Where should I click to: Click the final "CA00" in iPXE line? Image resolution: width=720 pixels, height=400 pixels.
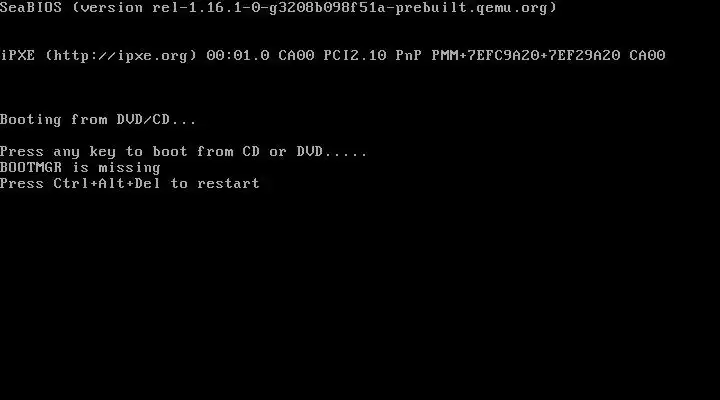pos(647,56)
